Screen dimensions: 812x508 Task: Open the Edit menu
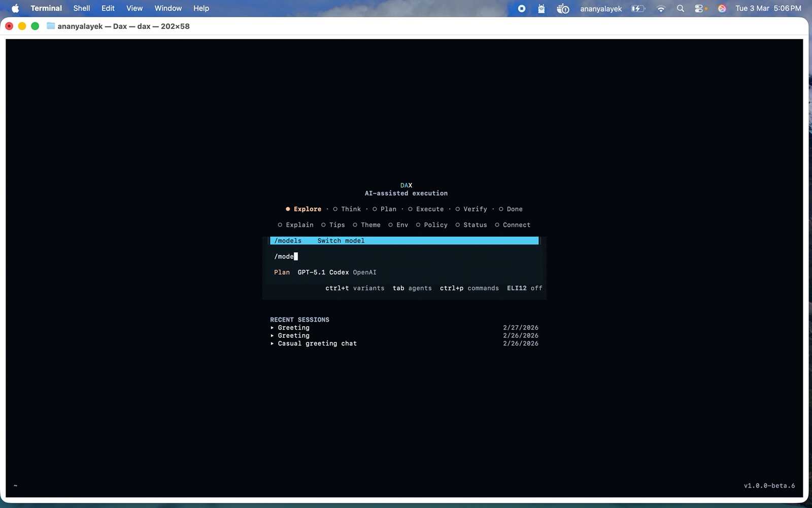coord(108,8)
